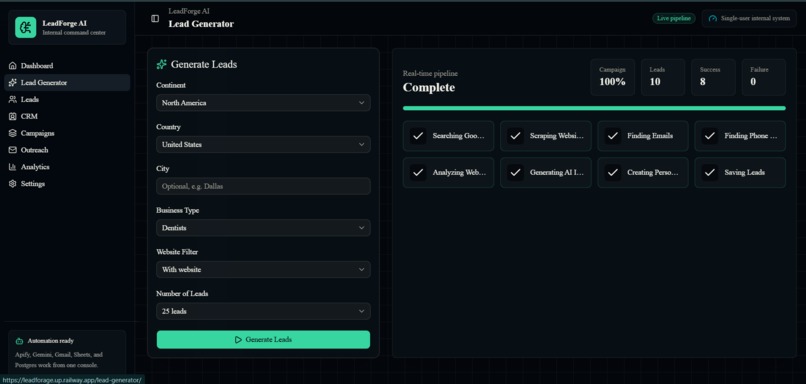
Task: Click the Live pipeline badge
Action: (674, 19)
